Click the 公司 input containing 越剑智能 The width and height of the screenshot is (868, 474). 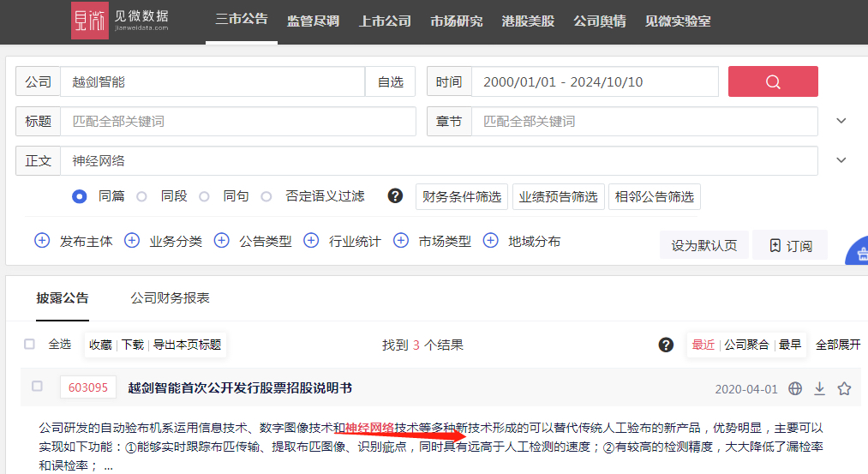pyautogui.click(x=213, y=82)
